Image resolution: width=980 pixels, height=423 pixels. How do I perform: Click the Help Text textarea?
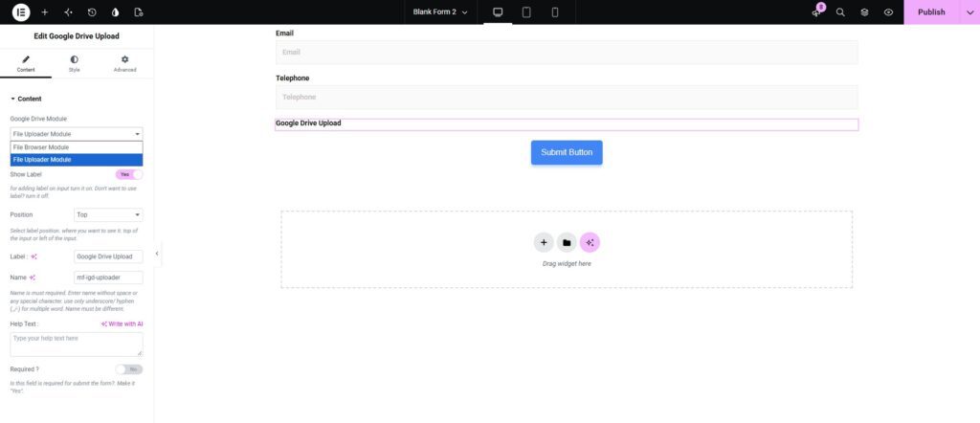tap(77, 345)
